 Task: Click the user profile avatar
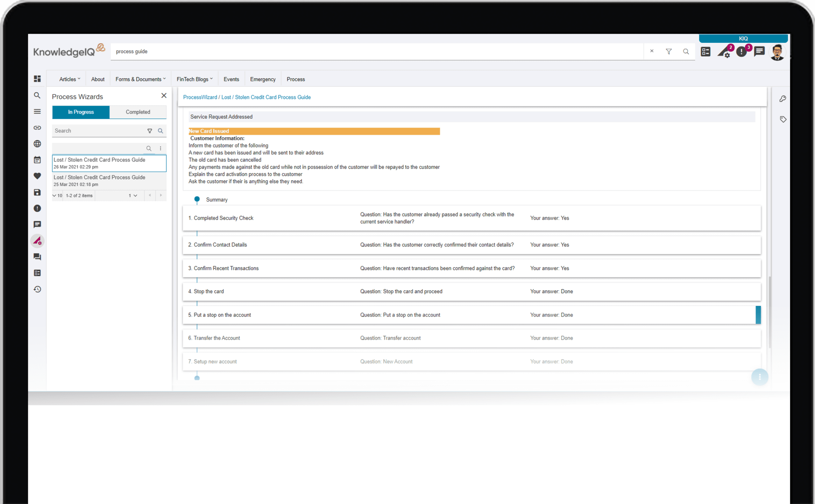(x=777, y=52)
